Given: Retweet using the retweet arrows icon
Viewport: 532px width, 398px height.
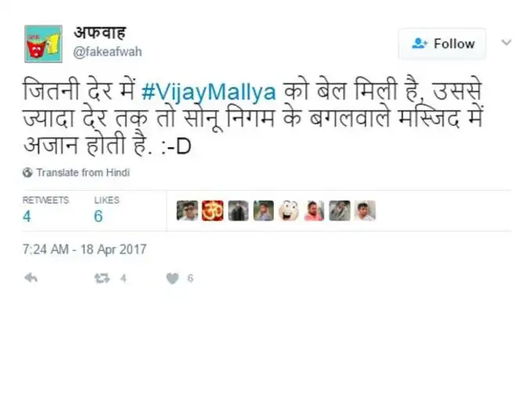Looking at the screenshot, I should (102, 278).
